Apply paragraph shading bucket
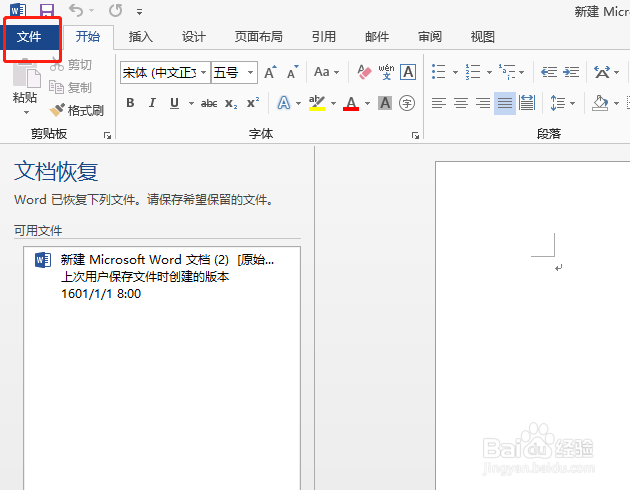 pyautogui.click(x=600, y=103)
